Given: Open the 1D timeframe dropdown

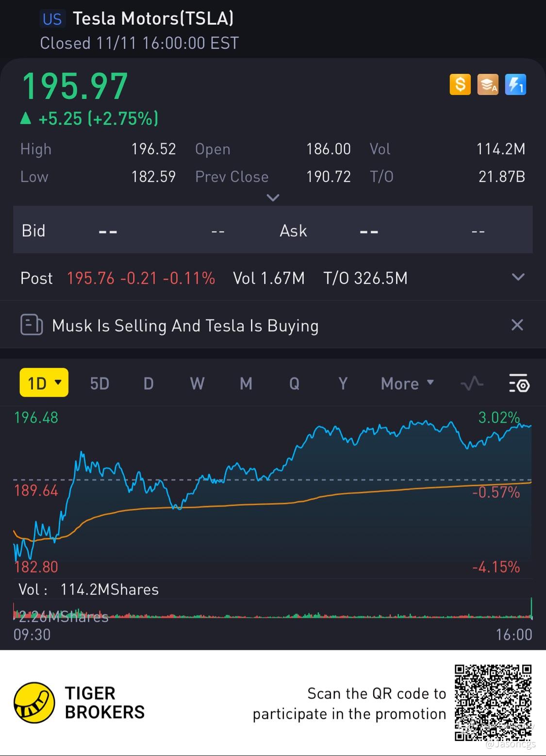Looking at the screenshot, I should point(44,383).
